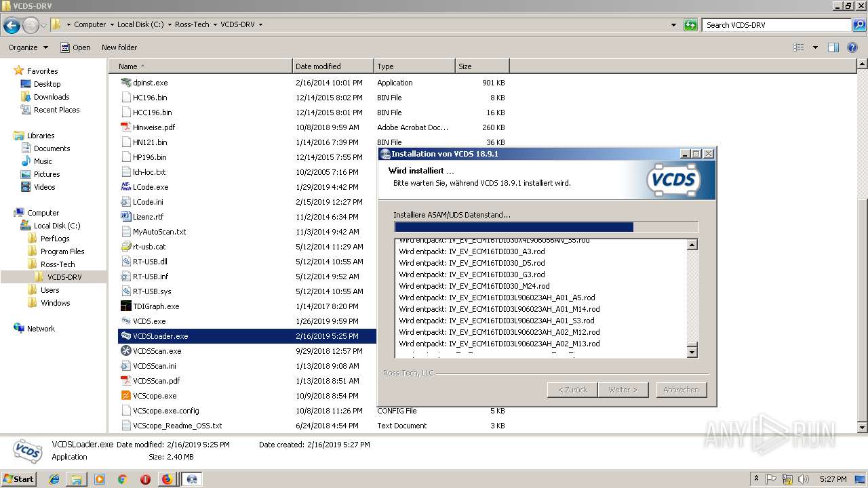This screenshot has height=488, width=868.
Task: Select Windows folder in tree
Action: click(x=55, y=303)
